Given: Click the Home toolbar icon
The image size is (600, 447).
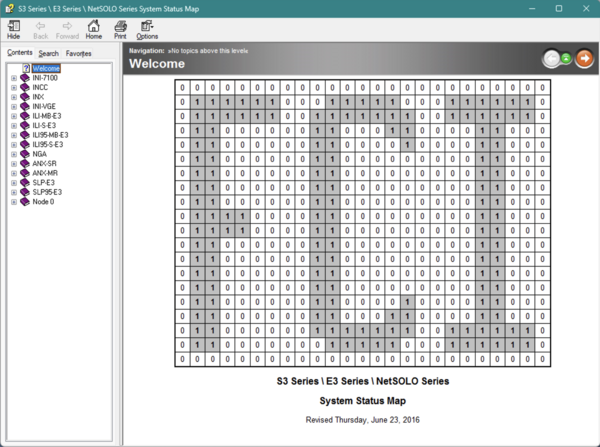Looking at the screenshot, I should coord(93,30).
